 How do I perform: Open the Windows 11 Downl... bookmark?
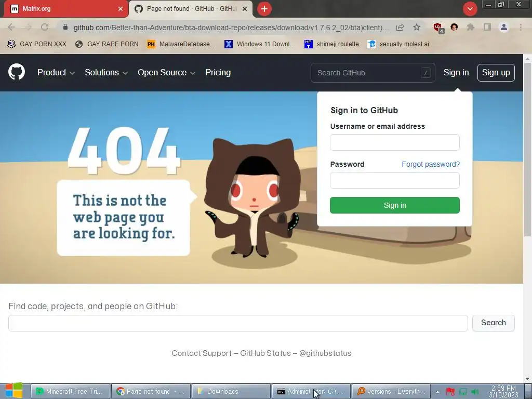coord(260,44)
